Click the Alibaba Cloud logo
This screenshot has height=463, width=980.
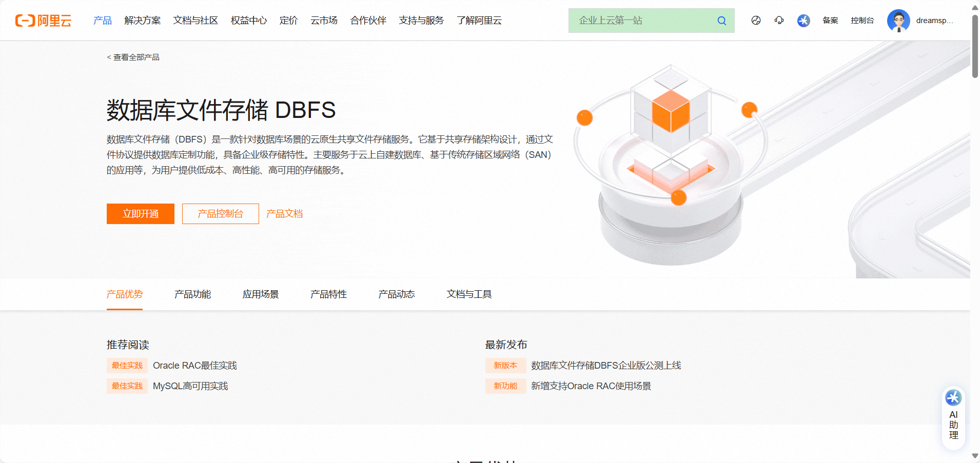coord(43,21)
